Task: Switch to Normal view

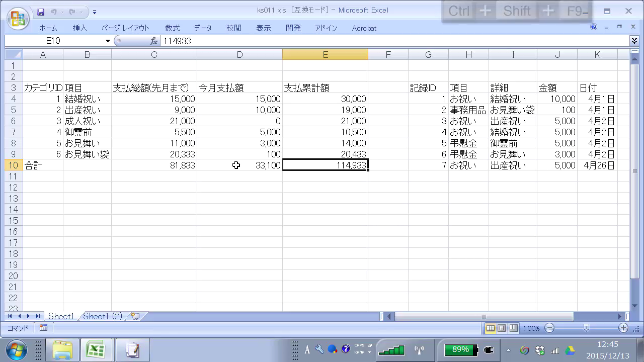Action: (x=490, y=328)
